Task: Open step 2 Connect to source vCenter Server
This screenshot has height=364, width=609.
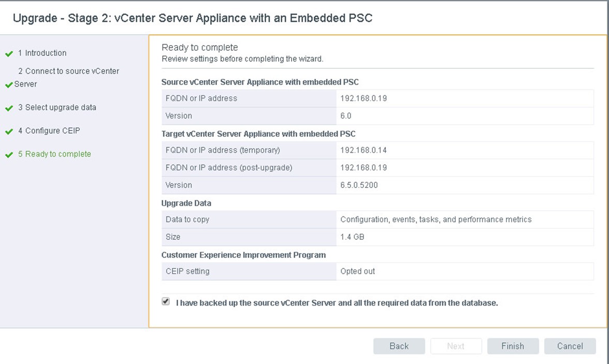Action: (67, 77)
